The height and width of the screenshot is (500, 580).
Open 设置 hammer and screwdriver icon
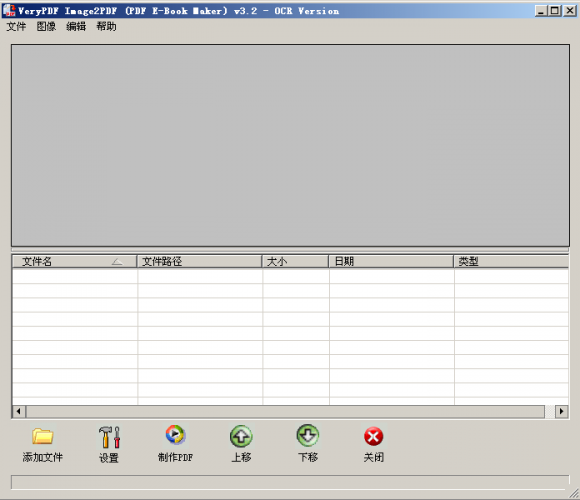click(109, 437)
